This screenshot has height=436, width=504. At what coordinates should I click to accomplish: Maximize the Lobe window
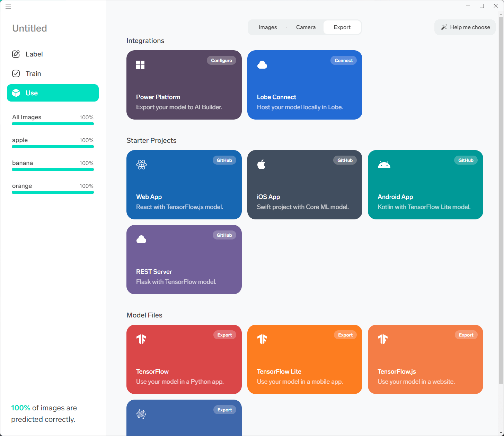click(x=482, y=6)
